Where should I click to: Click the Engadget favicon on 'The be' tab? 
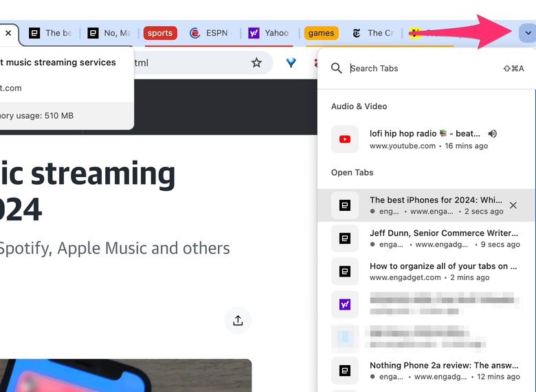pos(34,33)
